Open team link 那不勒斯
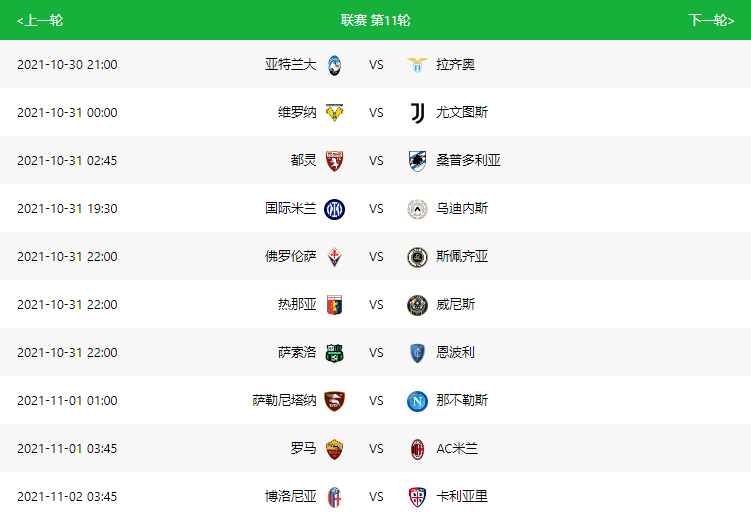Image resolution: width=751 pixels, height=519 pixels. [462, 400]
